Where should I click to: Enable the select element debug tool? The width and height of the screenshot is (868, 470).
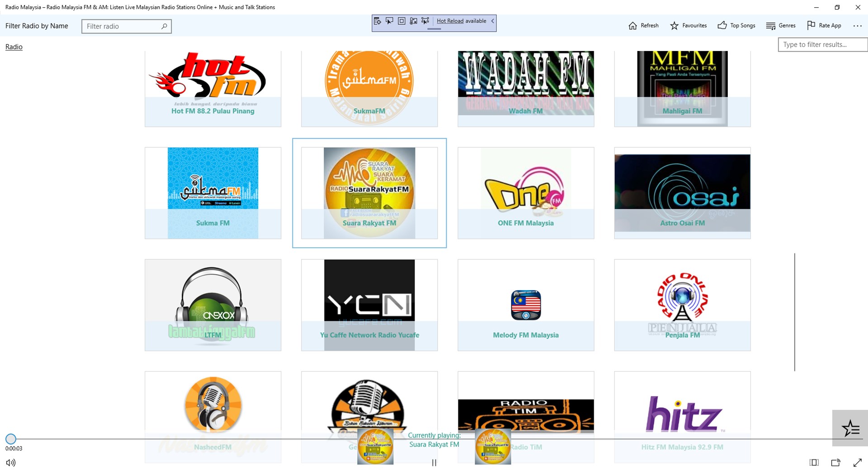click(389, 21)
